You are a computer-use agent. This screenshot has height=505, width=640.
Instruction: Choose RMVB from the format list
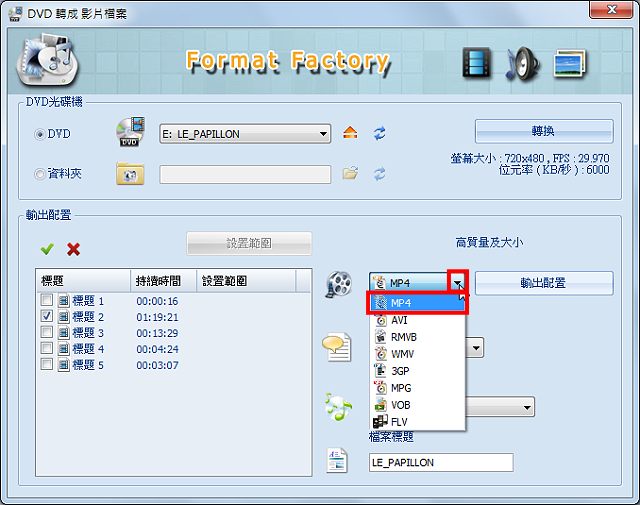pyautogui.click(x=417, y=337)
